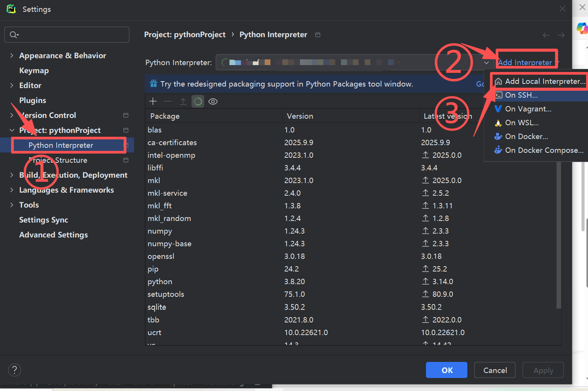The height and width of the screenshot is (391, 588).
Task: Toggle the show early releases eye icon
Action: coord(213,101)
